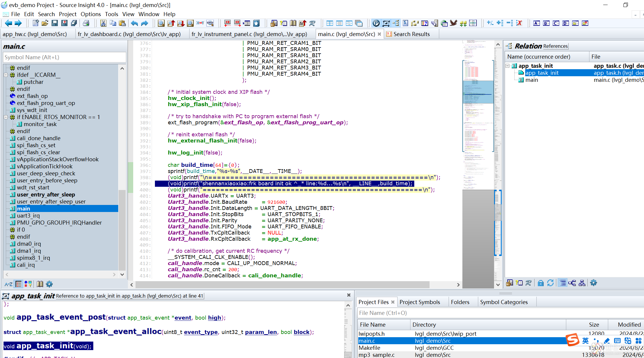644x358 pixels.
Task: Open compare files icon
Action: coord(473,23)
